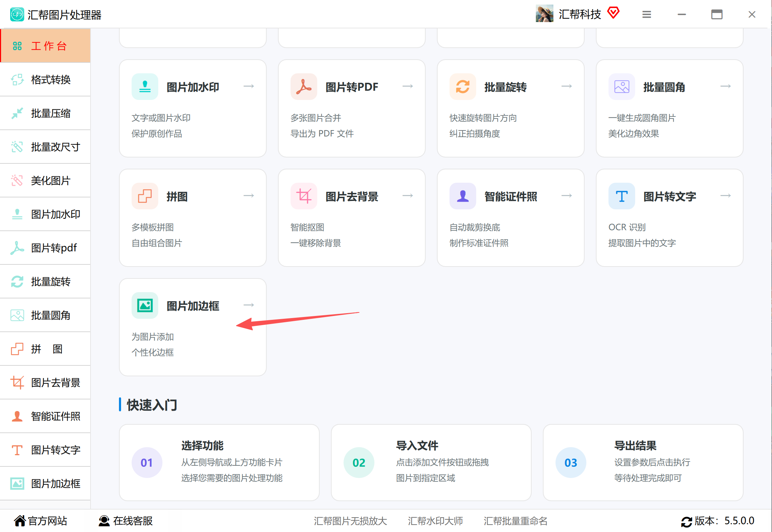Click the arrow on 图片加水印 card
This screenshot has height=532, width=772.
[x=249, y=86]
